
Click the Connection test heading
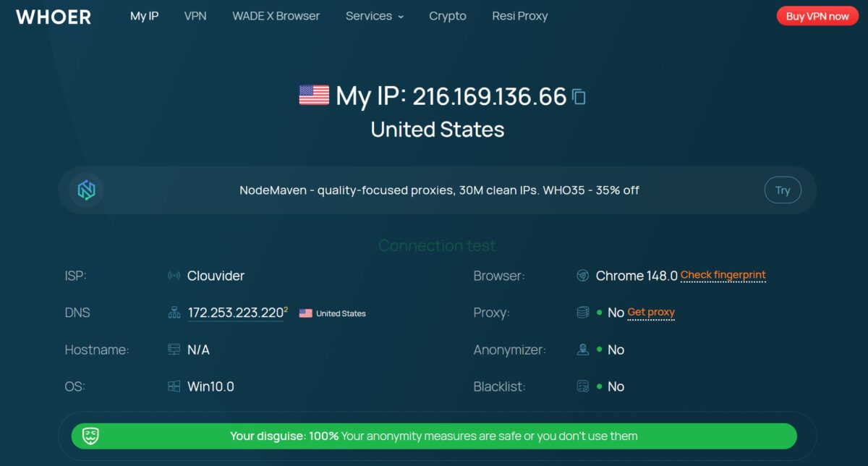click(x=437, y=246)
